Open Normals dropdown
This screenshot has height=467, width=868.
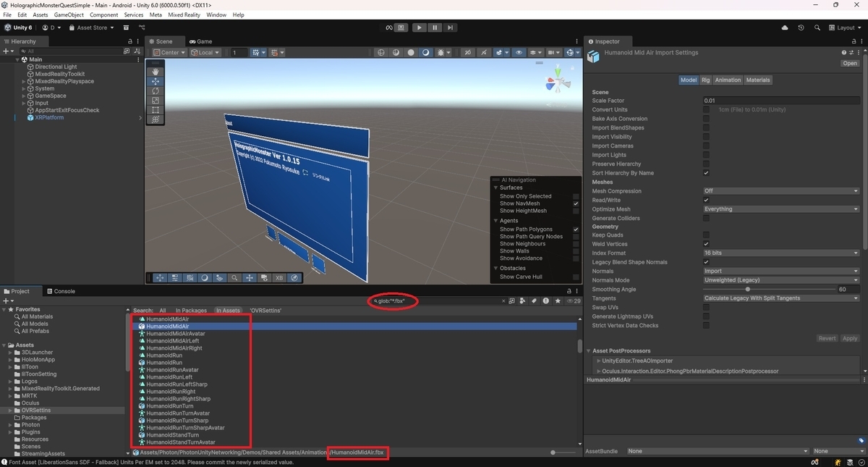781,272
